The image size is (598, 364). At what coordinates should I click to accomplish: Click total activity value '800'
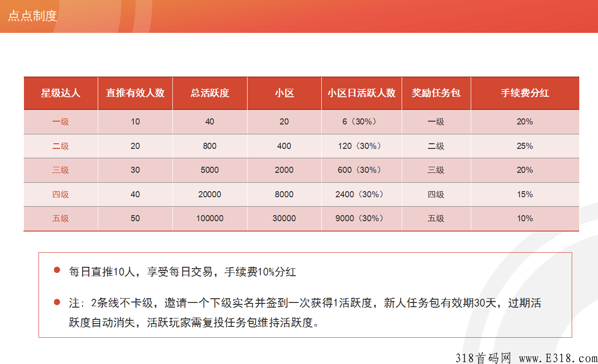[210, 146]
